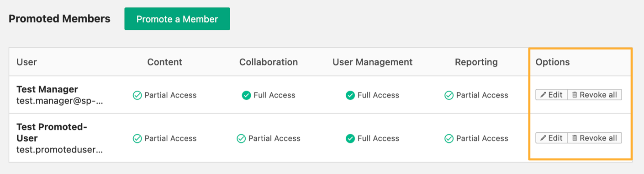The height and width of the screenshot is (174, 644).
Task: Click Test Promoted-User's User Management full access checkmark
Action: (x=350, y=138)
